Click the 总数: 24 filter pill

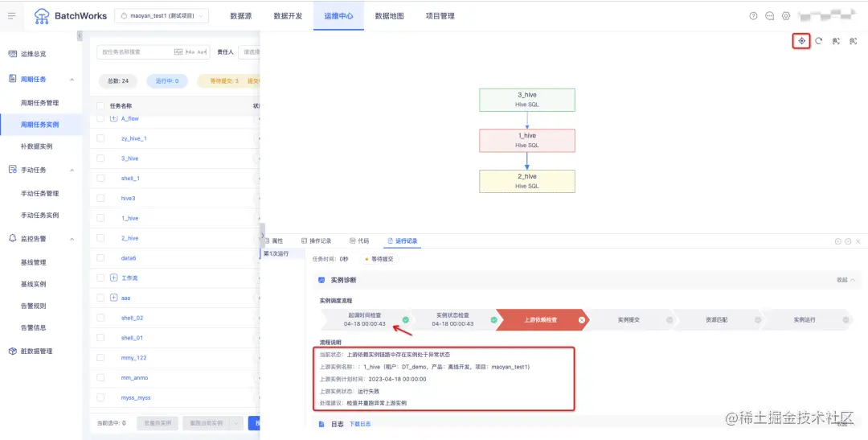118,81
